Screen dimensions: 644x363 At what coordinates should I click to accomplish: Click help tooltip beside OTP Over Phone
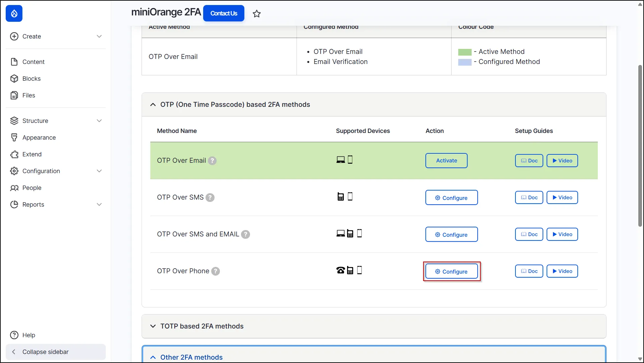216,271
